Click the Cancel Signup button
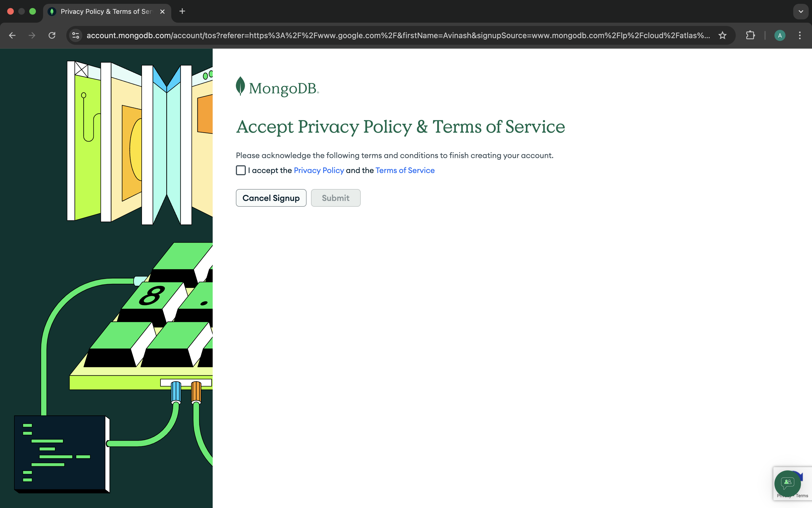 pos(271,198)
